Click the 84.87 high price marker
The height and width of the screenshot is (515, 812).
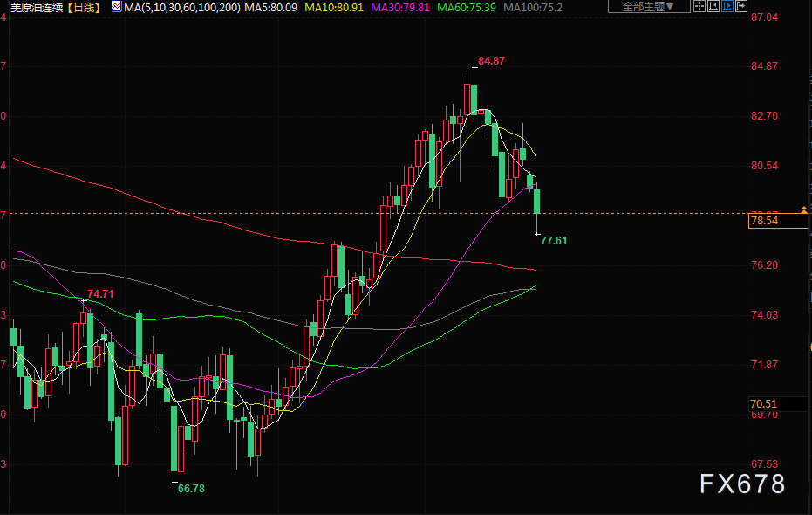(491, 60)
